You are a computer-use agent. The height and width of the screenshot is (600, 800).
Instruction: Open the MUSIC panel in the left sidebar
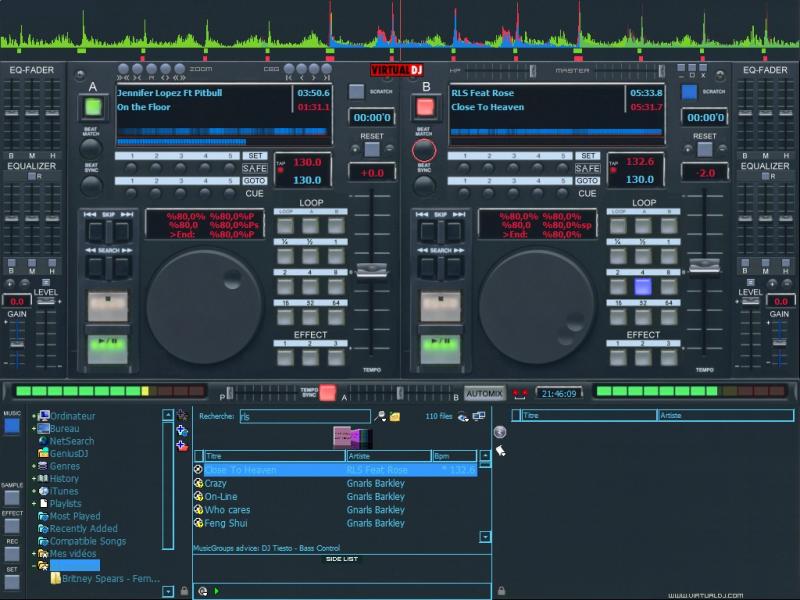click(12, 425)
